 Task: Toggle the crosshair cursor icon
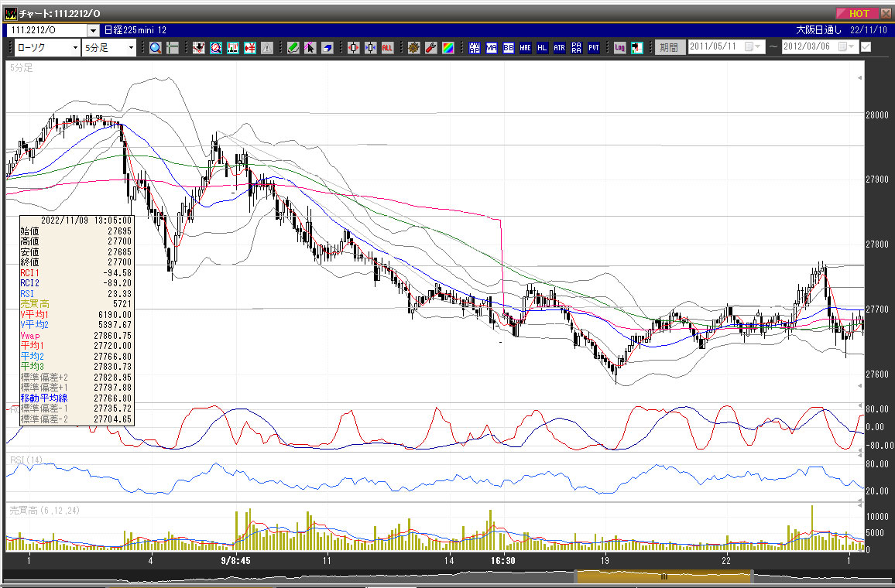[173, 48]
